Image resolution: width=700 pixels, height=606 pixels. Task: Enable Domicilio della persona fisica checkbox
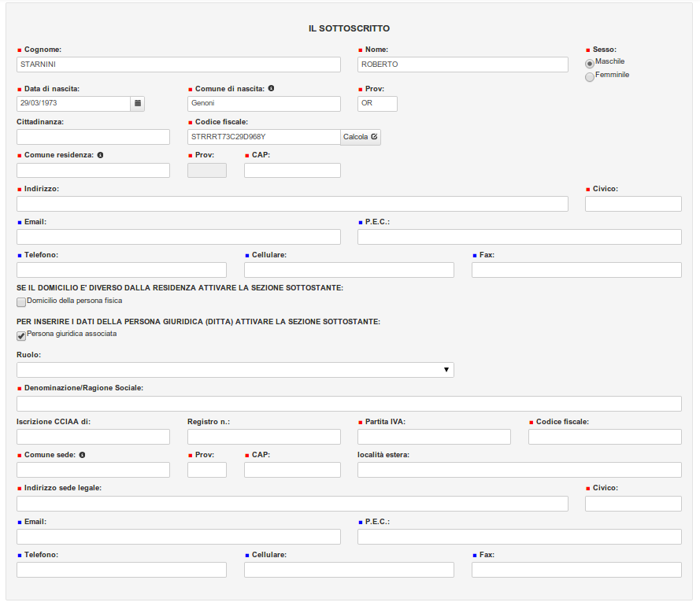pos(21,302)
